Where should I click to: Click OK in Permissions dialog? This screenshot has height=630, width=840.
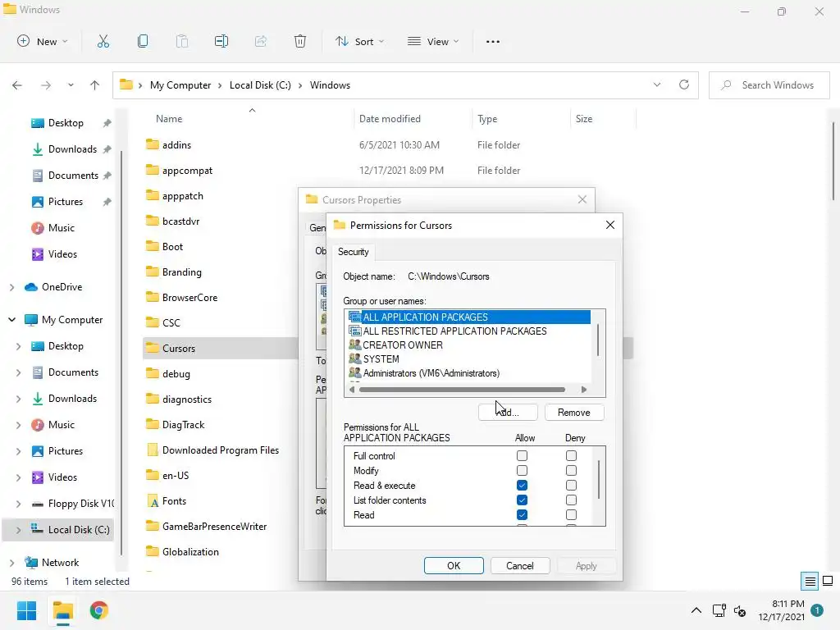pyautogui.click(x=454, y=566)
